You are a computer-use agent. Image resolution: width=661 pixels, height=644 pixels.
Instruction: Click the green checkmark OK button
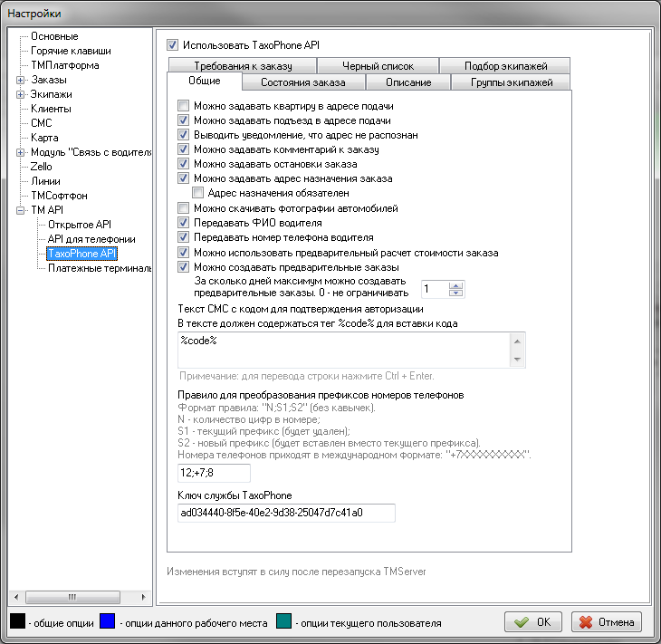[x=532, y=622]
